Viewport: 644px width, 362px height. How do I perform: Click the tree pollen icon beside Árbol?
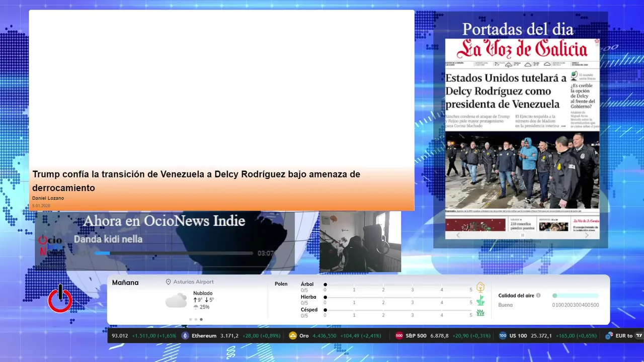[x=480, y=287]
